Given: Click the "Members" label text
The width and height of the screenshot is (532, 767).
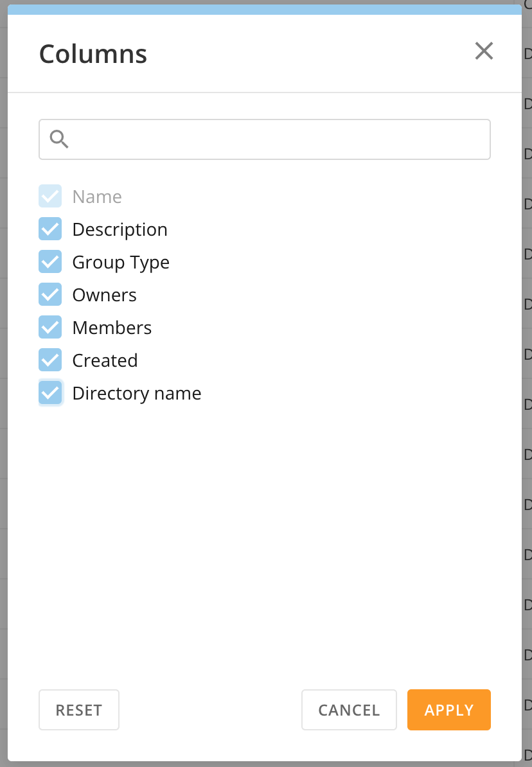Looking at the screenshot, I should point(112,327).
